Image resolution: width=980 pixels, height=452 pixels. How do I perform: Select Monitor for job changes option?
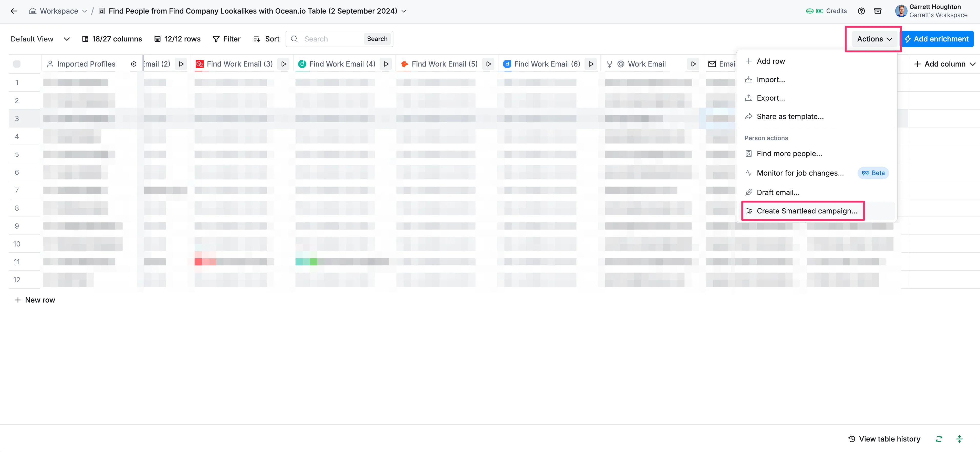pos(800,173)
